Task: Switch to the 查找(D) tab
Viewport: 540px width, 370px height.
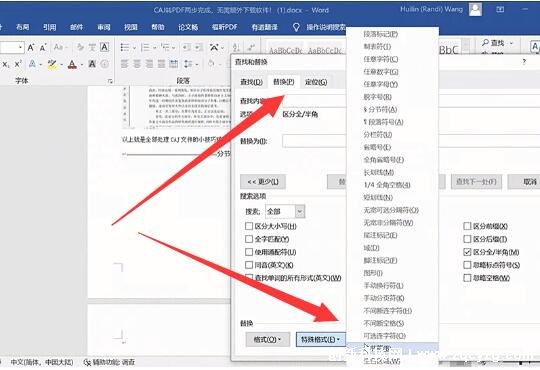Action: point(251,82)
